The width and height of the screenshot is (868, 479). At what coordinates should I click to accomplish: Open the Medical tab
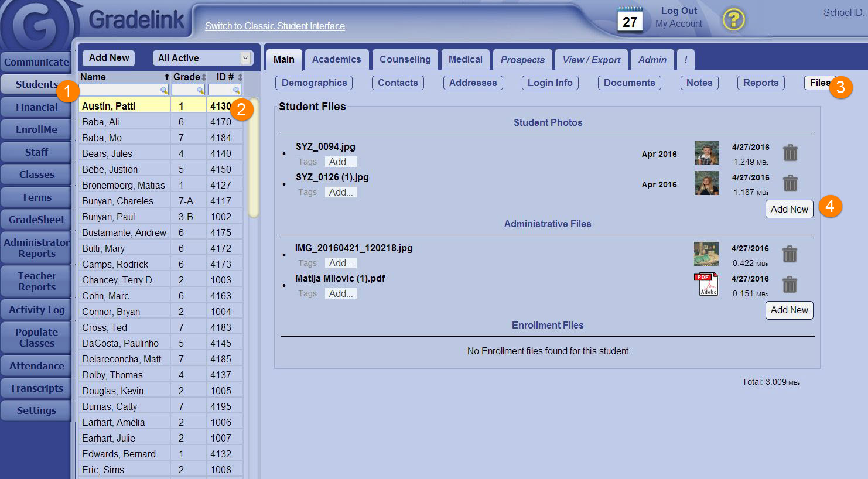465,60
